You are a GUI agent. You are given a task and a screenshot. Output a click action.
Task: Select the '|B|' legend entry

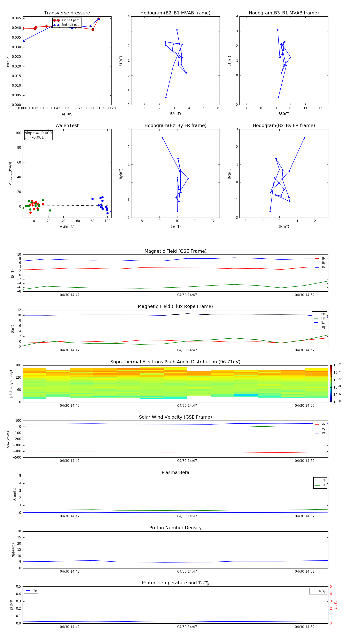point(320,327)
